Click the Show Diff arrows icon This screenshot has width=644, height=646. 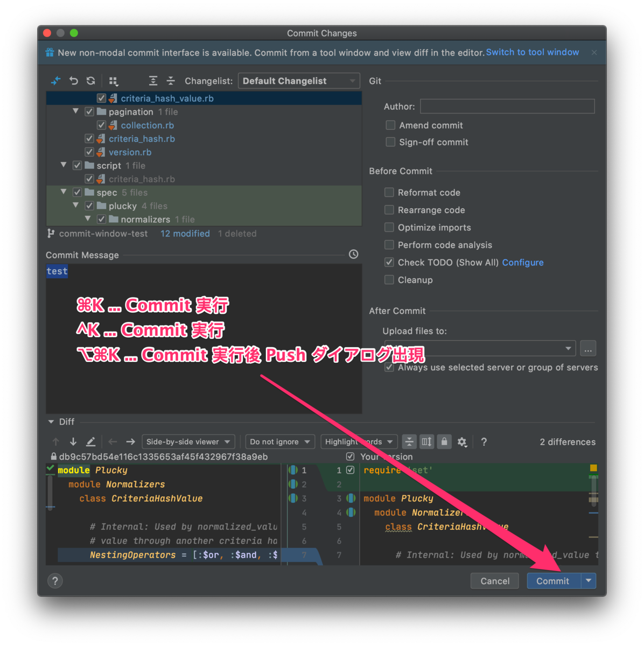pyautogui.click(x=56, y=81)
